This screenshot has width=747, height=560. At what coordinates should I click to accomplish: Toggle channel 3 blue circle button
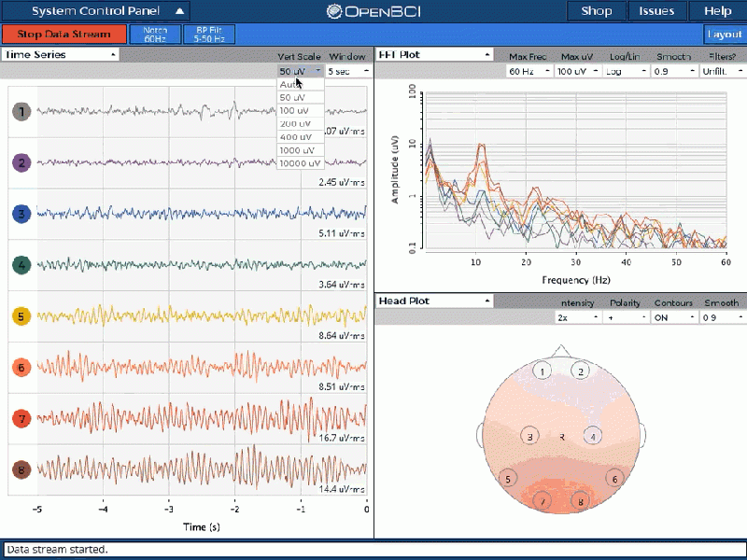[21, 215]
